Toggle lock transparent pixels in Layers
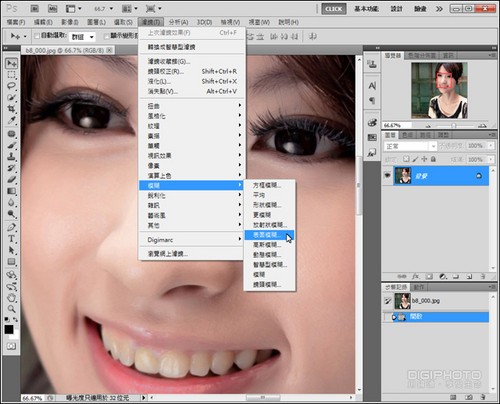 tap(406, 159)
